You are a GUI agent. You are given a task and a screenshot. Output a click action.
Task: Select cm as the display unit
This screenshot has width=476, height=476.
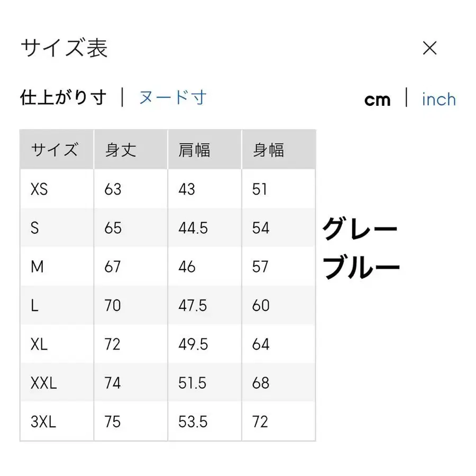[378, 99]
